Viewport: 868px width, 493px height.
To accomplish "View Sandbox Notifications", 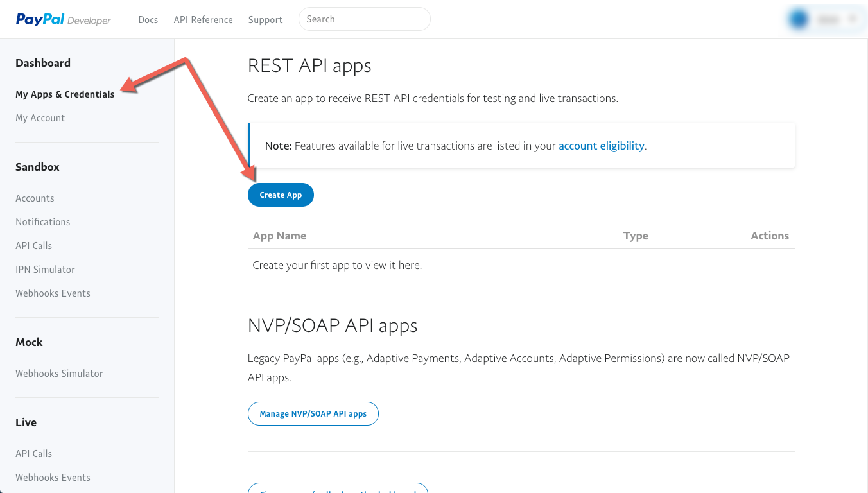I will pos(42,222).
